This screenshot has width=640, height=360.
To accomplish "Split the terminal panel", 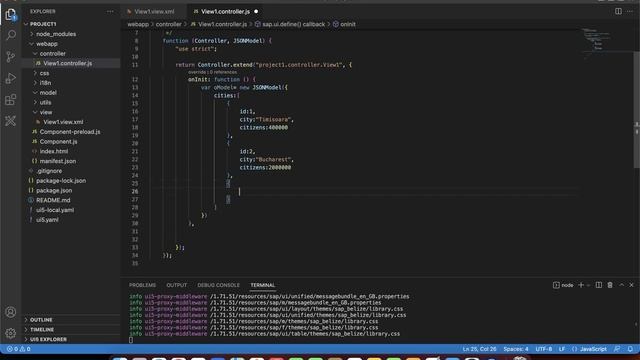I will 599,285.
